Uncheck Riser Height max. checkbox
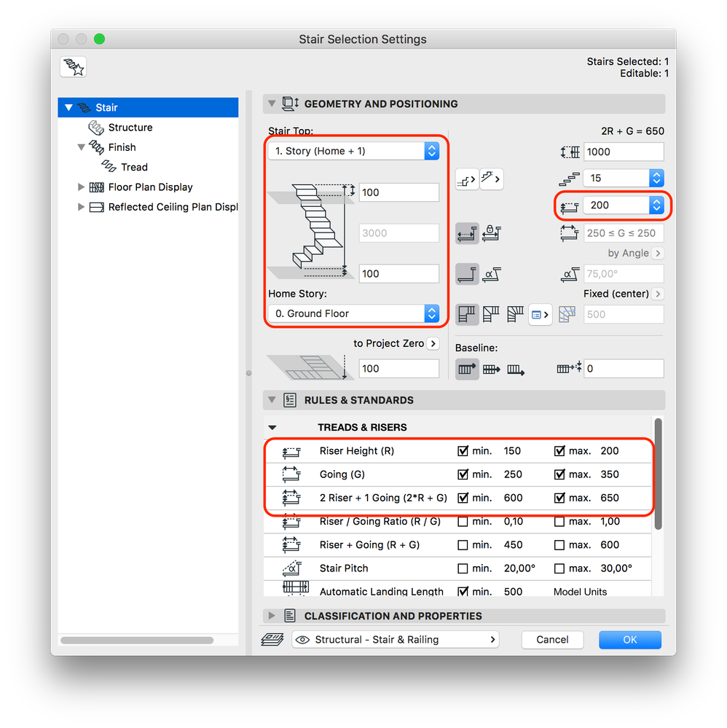This screenshot has width=727, height=728. pos(559,451)
